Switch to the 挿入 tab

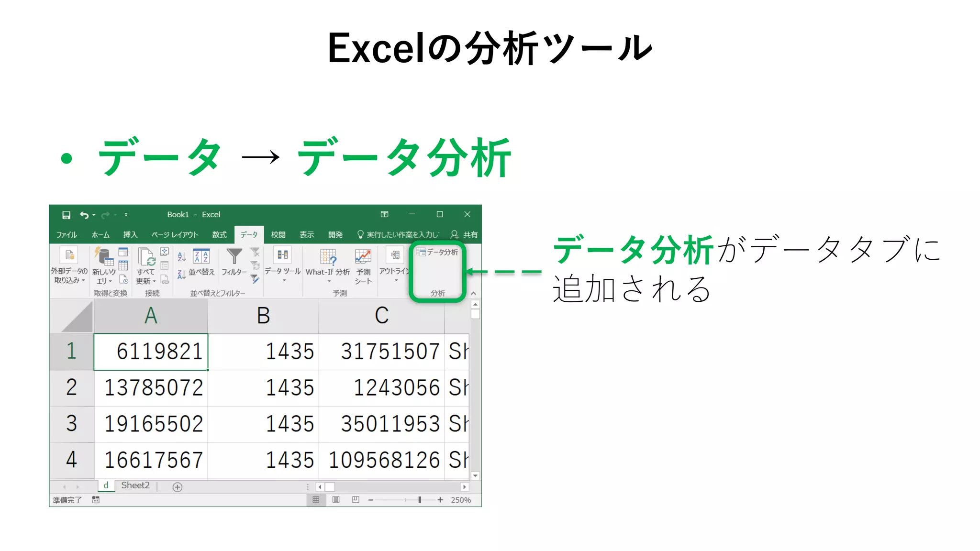(x=130, y=235)
